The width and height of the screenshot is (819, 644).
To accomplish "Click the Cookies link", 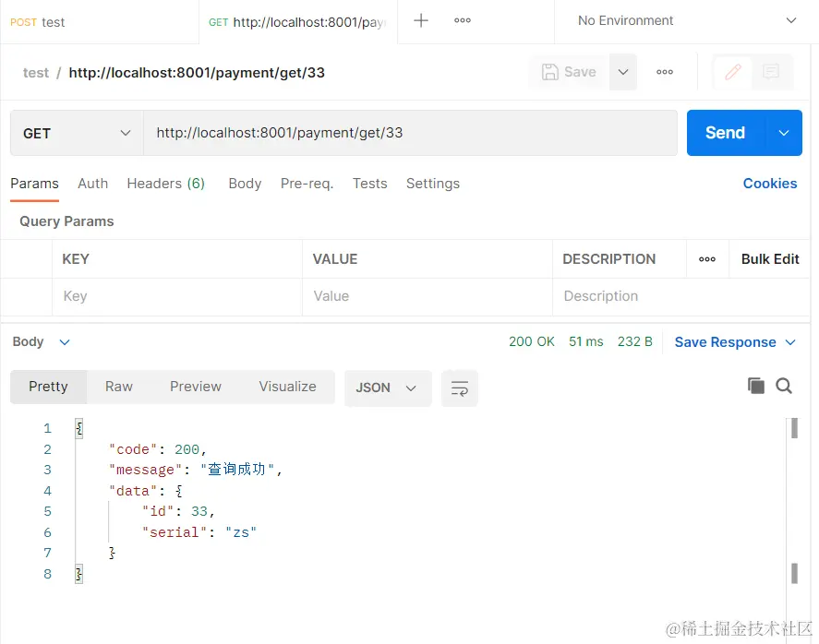I will click(770, 184).
